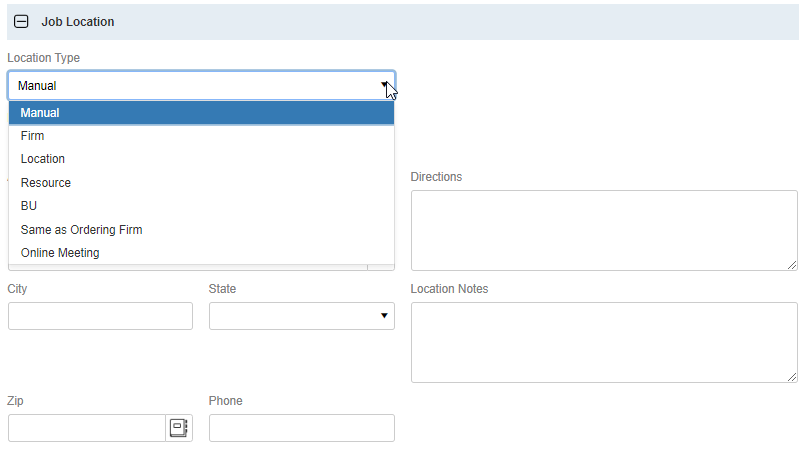Select Same as Ordering Firm option
The width and height of the screenshot is (806, 460).
tap(201, 230)
